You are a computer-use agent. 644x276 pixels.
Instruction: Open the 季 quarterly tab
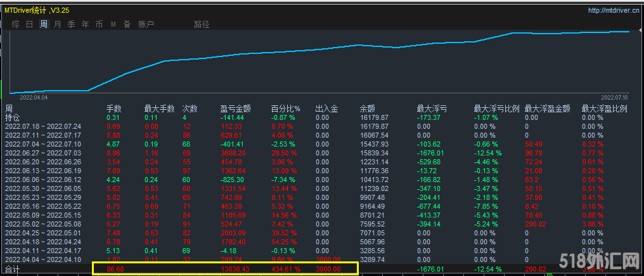[72, 24]
